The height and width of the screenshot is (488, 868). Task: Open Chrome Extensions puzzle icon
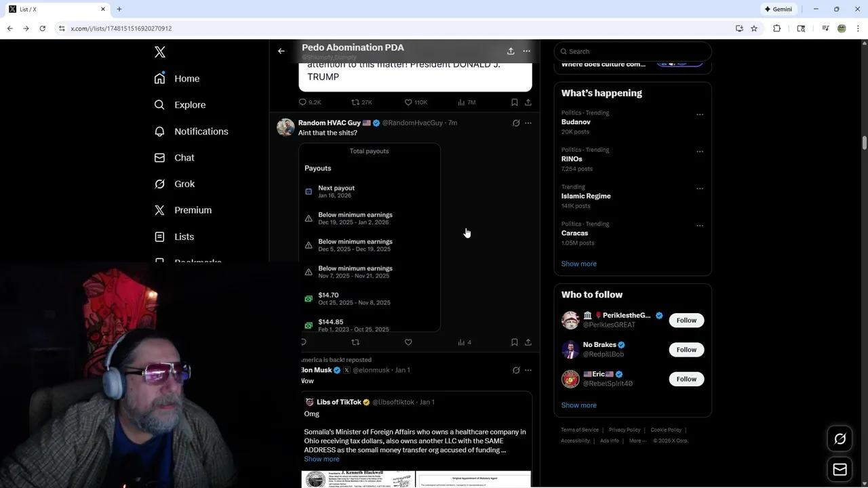777,28
